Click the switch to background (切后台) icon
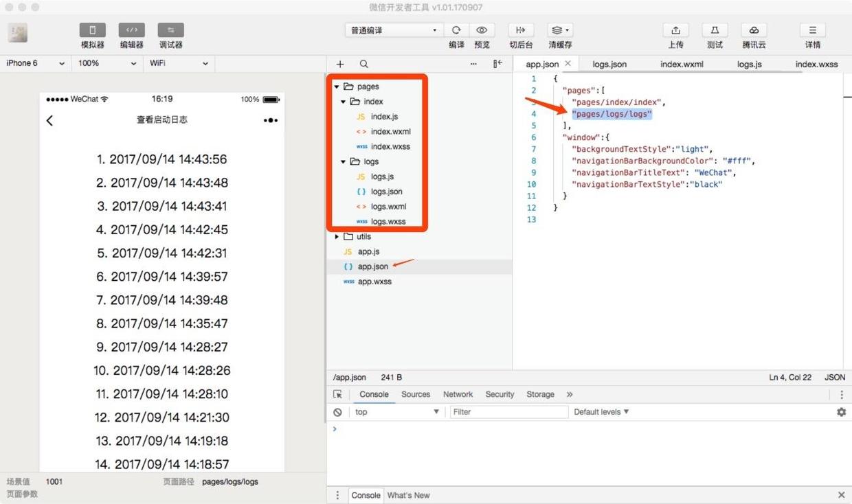The image size is (852, 504). coord(521,30)
